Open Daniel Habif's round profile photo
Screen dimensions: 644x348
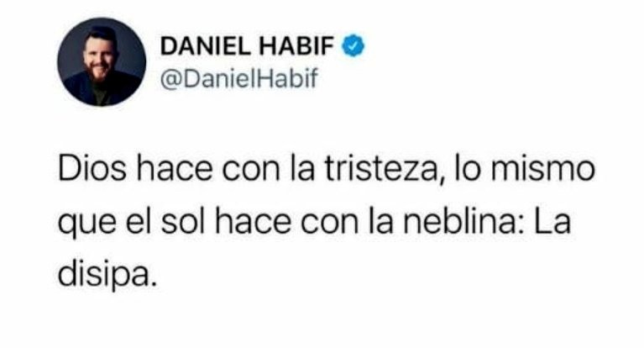tap(102, 61)
